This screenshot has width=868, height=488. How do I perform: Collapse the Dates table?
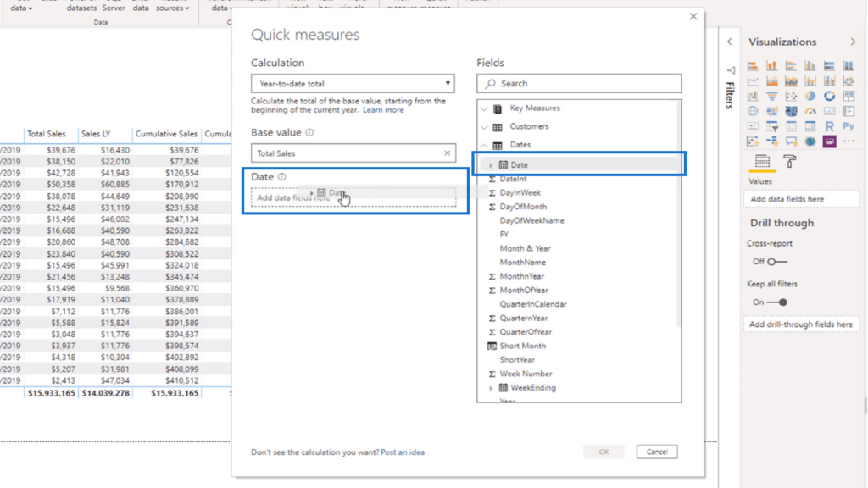click(x=484, y=145)
